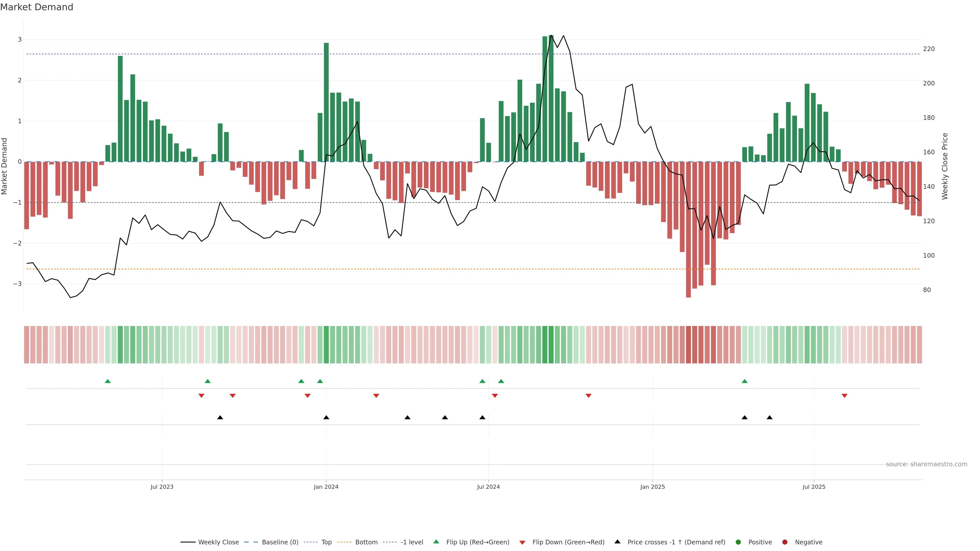Click the first green Flip Up marker
The width and height of the screenshot is (980, 551).
coord(108,381)
